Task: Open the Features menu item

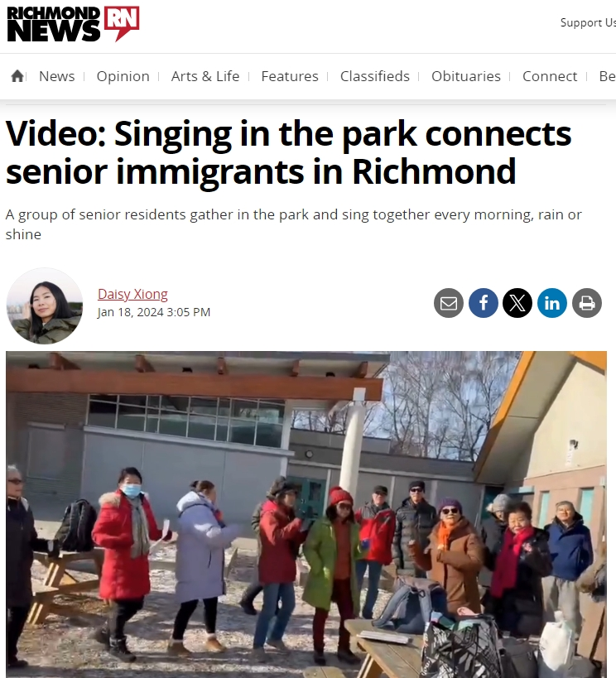Action: coord(290,76)
